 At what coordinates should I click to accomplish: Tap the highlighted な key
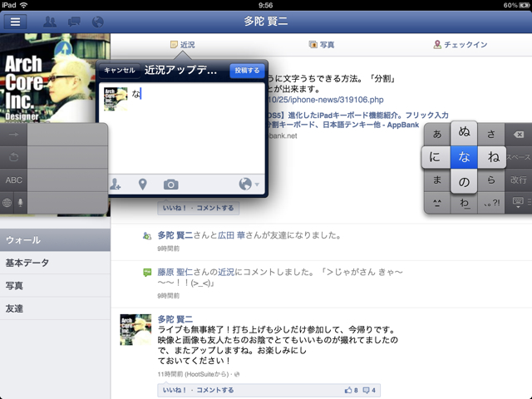pyautogui.click(x=464, y=157)
